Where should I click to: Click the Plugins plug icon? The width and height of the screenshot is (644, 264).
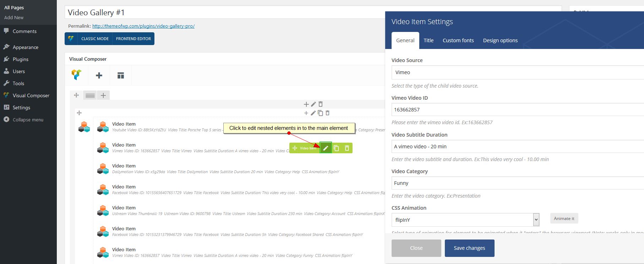tap(6, 59)
